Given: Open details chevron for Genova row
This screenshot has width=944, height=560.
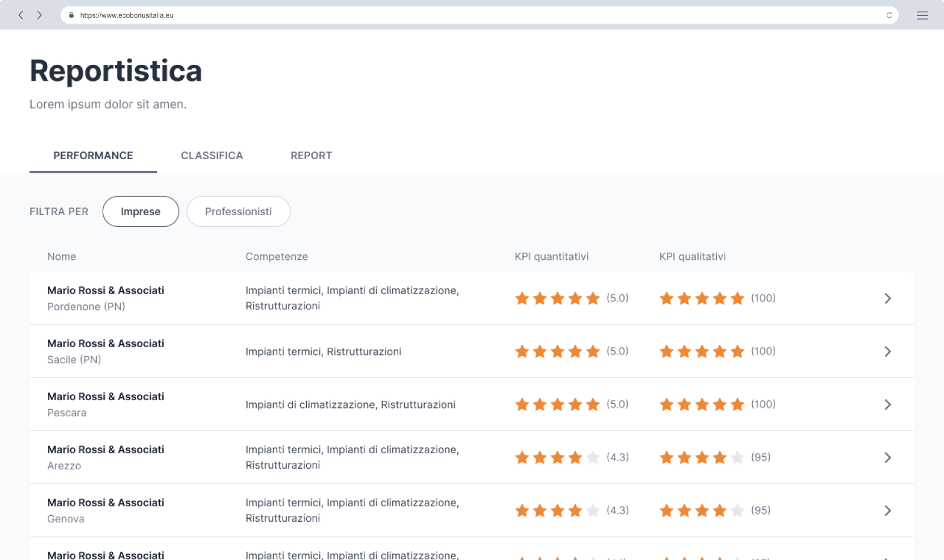Looking at the screenshot, I should coord(887,510).
